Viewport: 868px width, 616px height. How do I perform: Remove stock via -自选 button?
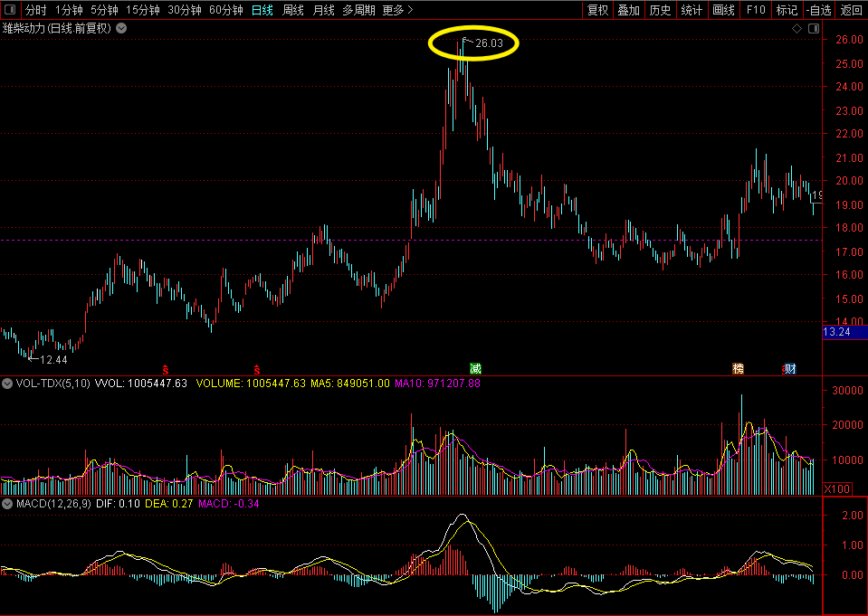[819, 10]
